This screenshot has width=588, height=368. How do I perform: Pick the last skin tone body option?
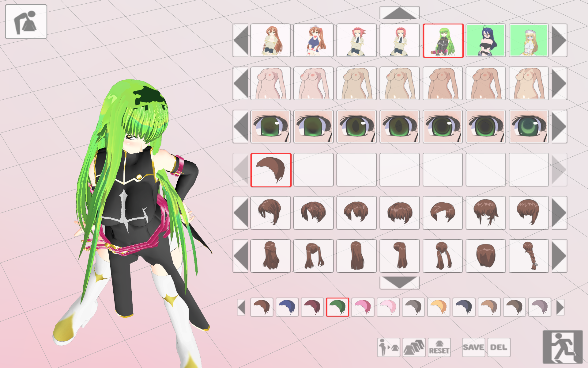529,83
